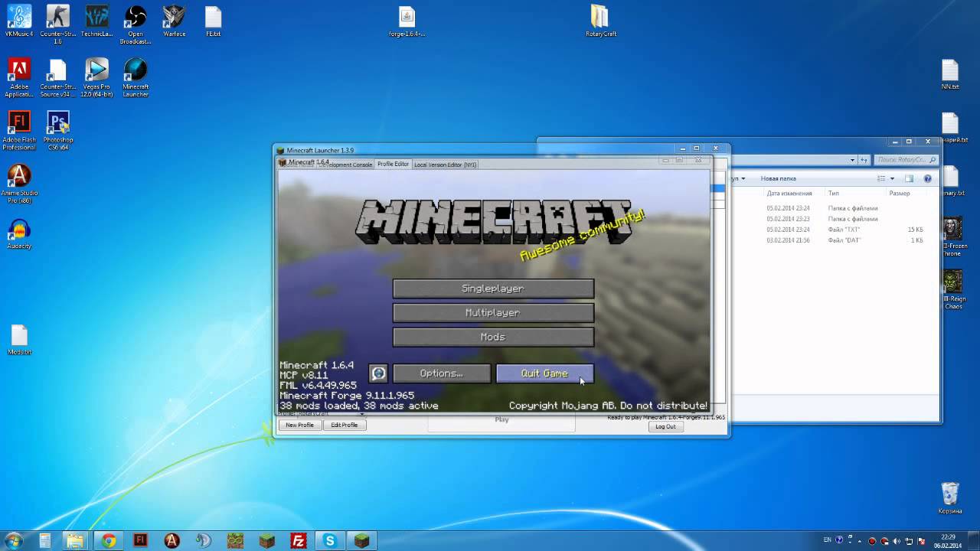Click Quit Game

[x=545, y=373]
